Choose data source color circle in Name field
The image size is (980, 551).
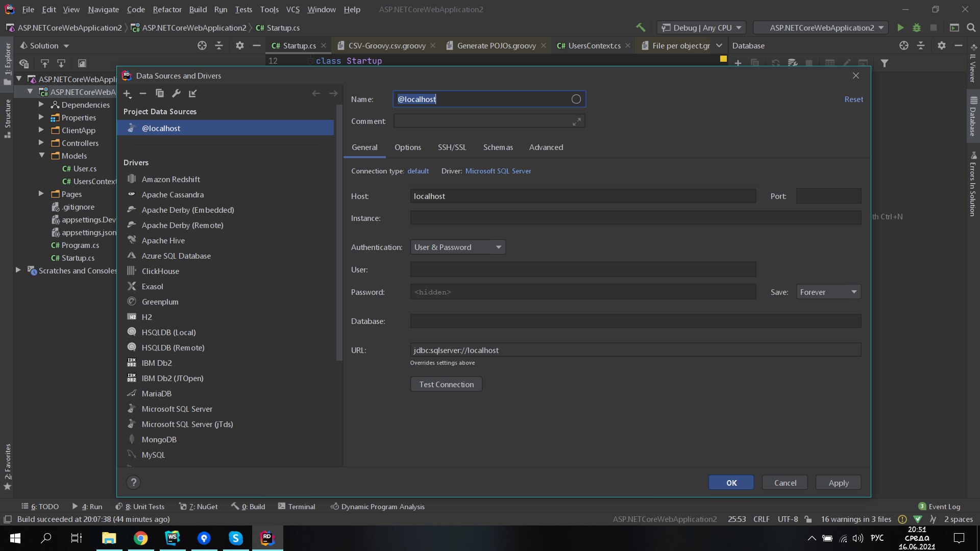pos(576,99)
